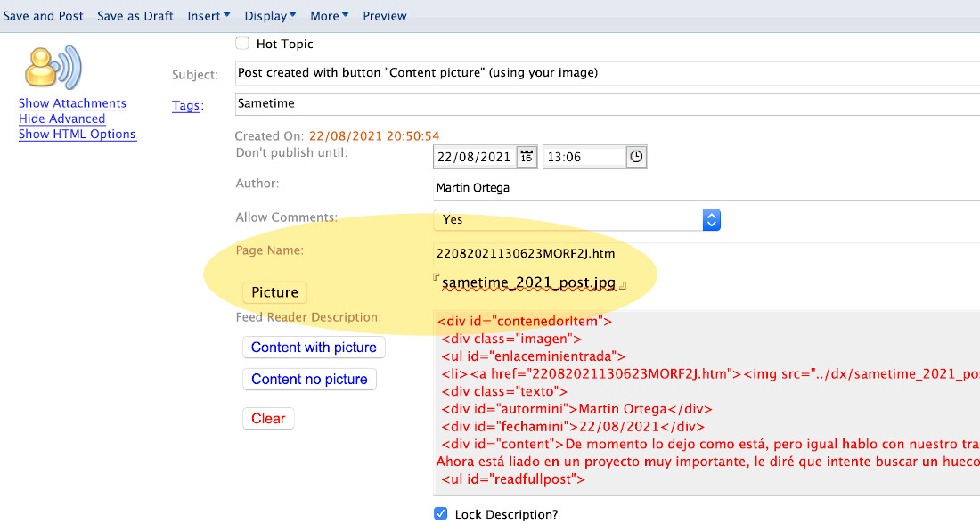Click the Page Name field
This screenshot has width=980, height=532.
click(706, 254)
